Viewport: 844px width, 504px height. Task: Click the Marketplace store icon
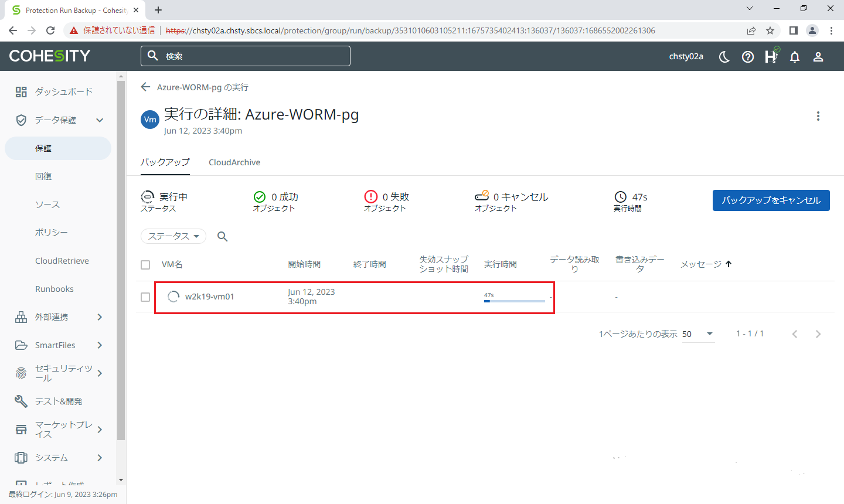pos(21,430)
